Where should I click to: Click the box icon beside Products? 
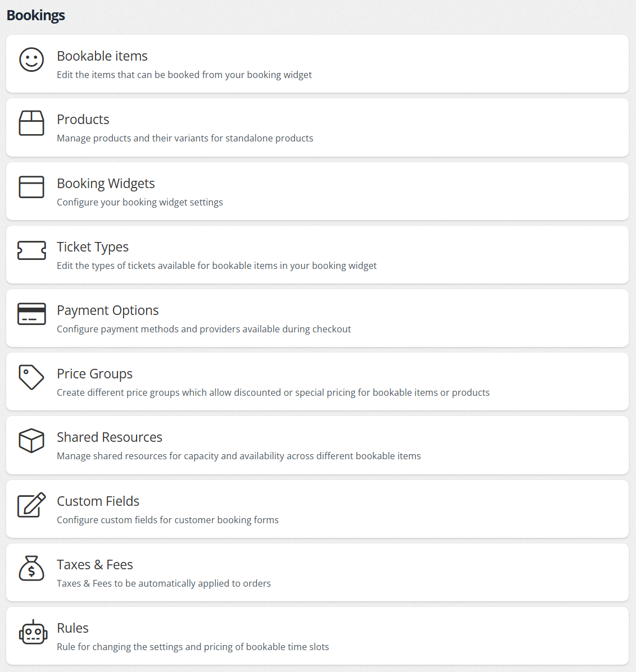click(31, 123)
